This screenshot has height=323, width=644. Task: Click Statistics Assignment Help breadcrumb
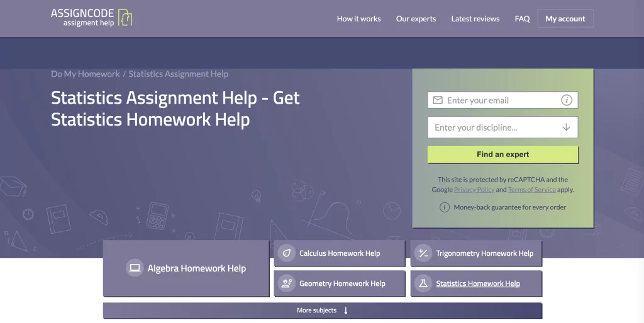tap(178, 74)
